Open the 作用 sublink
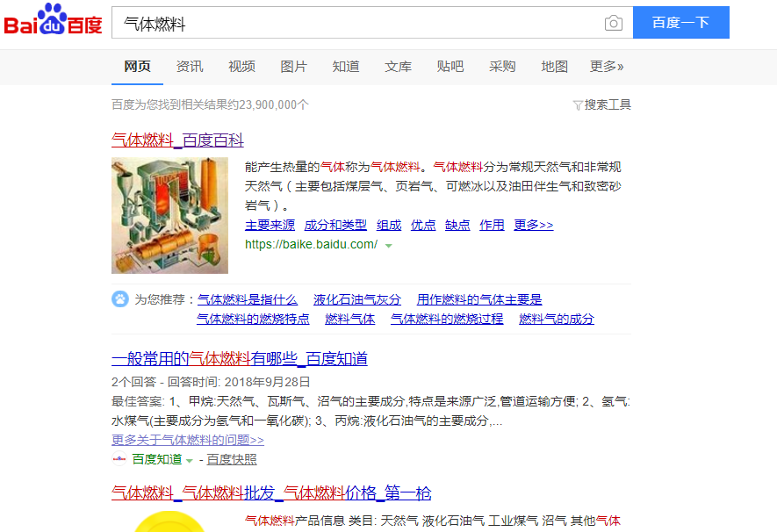 click(x=492, y=225)
